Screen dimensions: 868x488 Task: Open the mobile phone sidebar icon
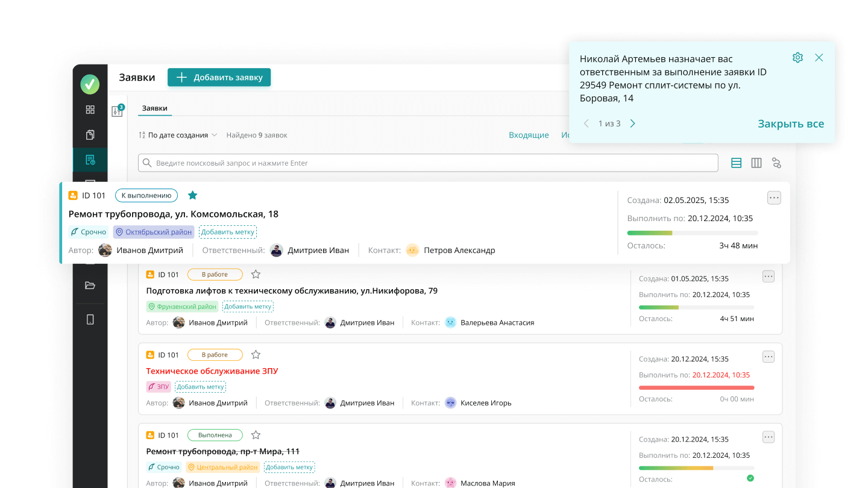pos(90,319)
